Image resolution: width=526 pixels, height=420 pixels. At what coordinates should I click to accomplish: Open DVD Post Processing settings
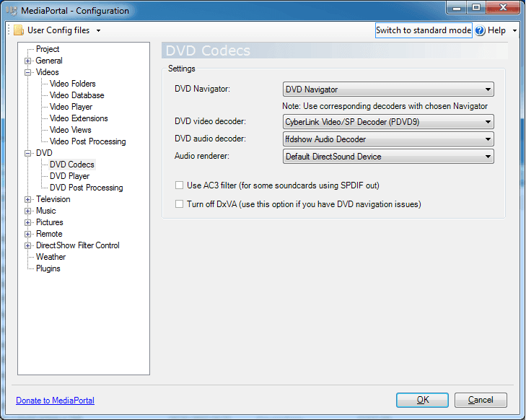[86, 188]
